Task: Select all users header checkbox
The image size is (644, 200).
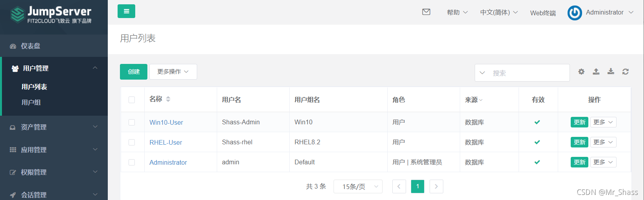Action: click(x=132, y=100)
